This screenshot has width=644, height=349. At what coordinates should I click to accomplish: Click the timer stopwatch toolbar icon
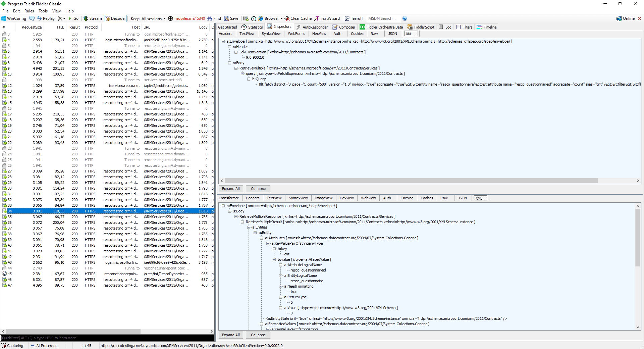254,18
